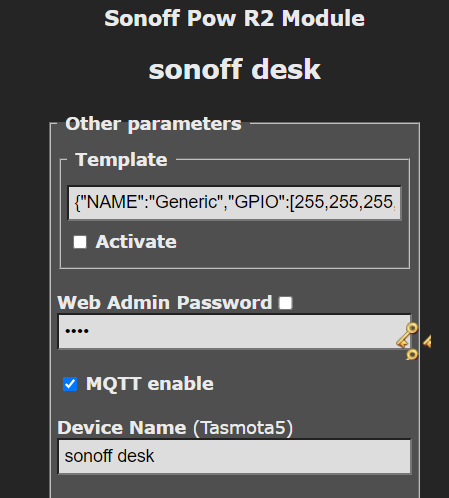
Task: Click the "Device Name" bold label
Action: coord(122,428)
